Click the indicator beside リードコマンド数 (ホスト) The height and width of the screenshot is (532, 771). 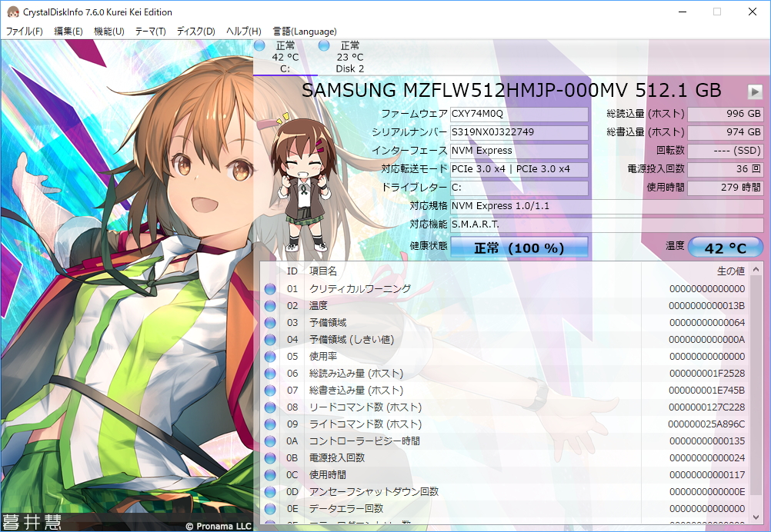coord(271,407)
